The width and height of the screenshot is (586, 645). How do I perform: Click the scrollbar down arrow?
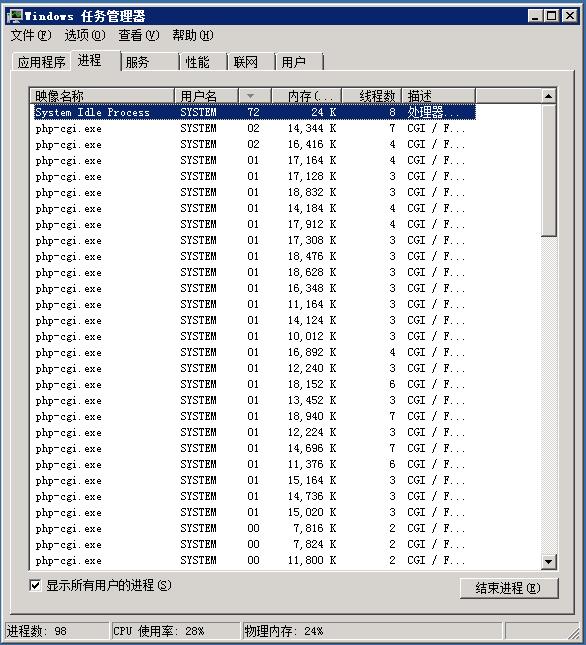click(x=548, y=561)
